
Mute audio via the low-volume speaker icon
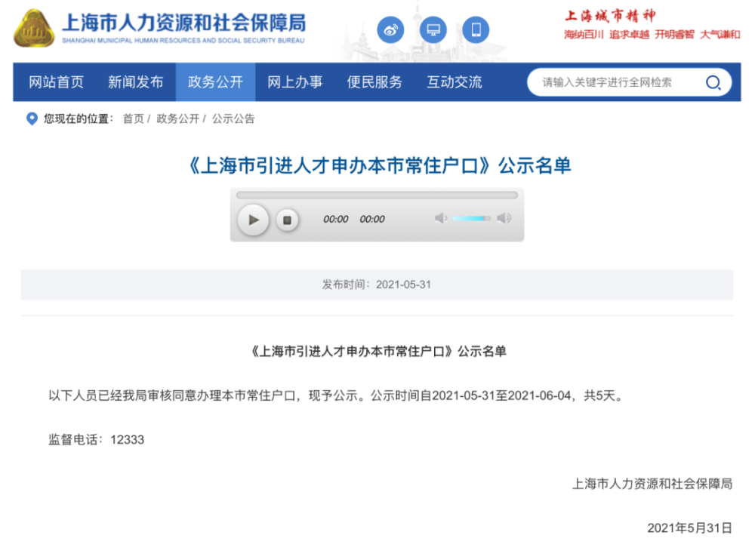(x=441, y=218)
